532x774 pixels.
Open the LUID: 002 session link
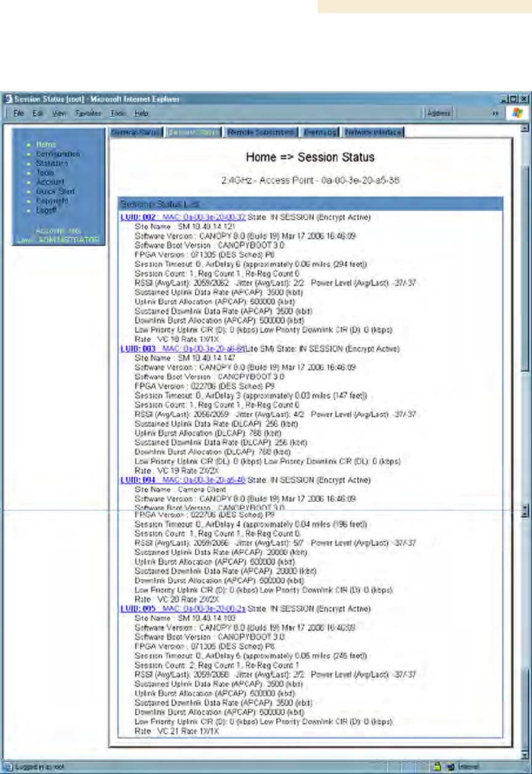tap(183, 217)
